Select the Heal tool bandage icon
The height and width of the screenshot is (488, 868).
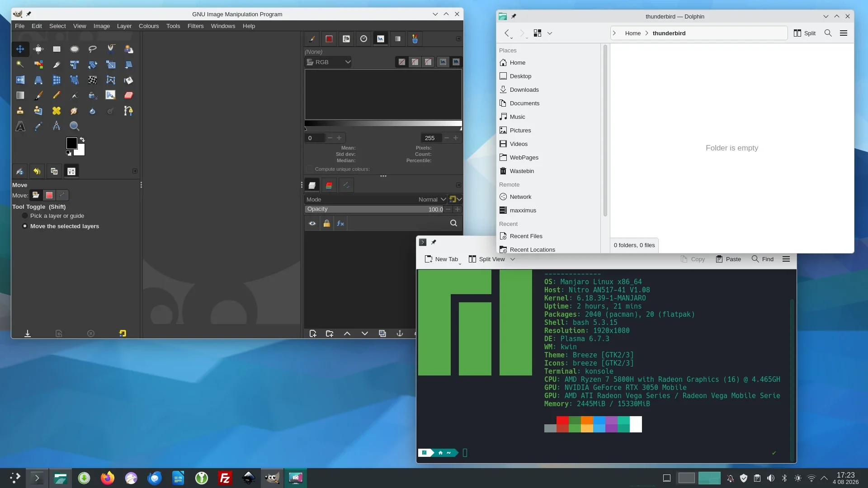57,111
